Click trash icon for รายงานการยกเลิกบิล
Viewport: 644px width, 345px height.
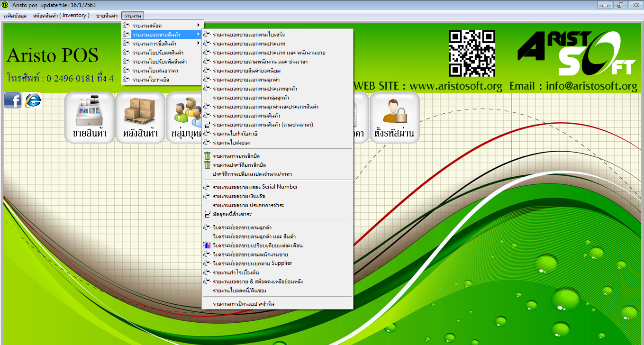click(x=207, y=156)
